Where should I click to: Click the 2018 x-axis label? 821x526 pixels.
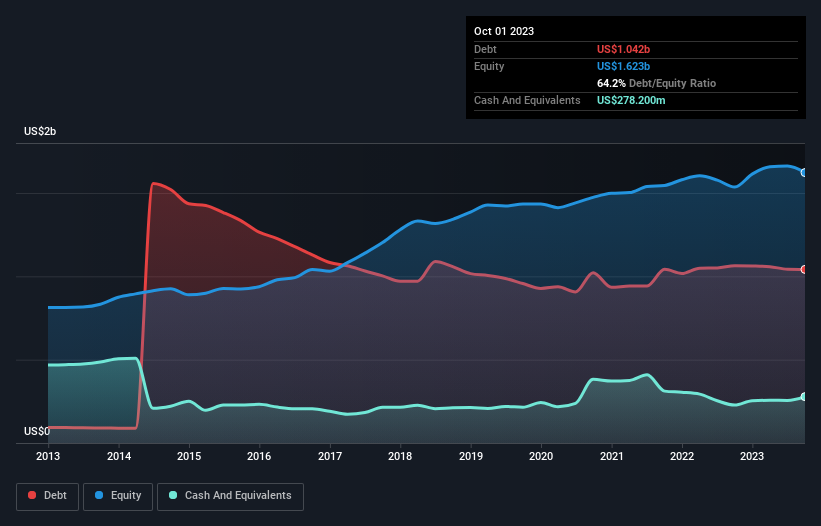400,456
